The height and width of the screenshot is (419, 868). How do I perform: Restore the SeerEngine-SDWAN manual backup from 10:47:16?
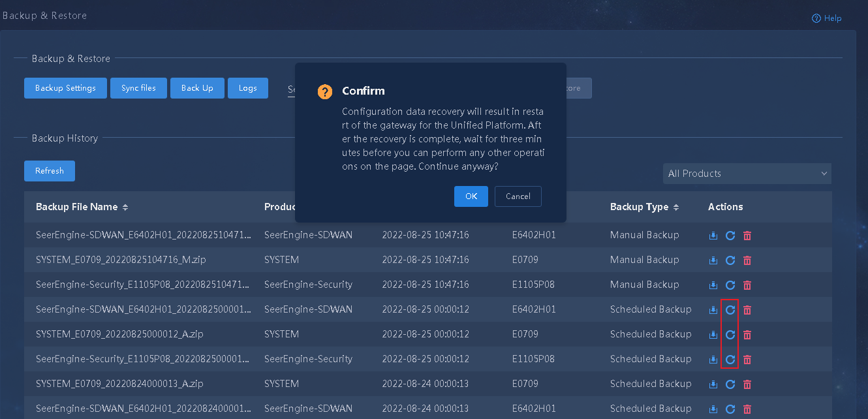pyautogui.click(x=730, y=236)
